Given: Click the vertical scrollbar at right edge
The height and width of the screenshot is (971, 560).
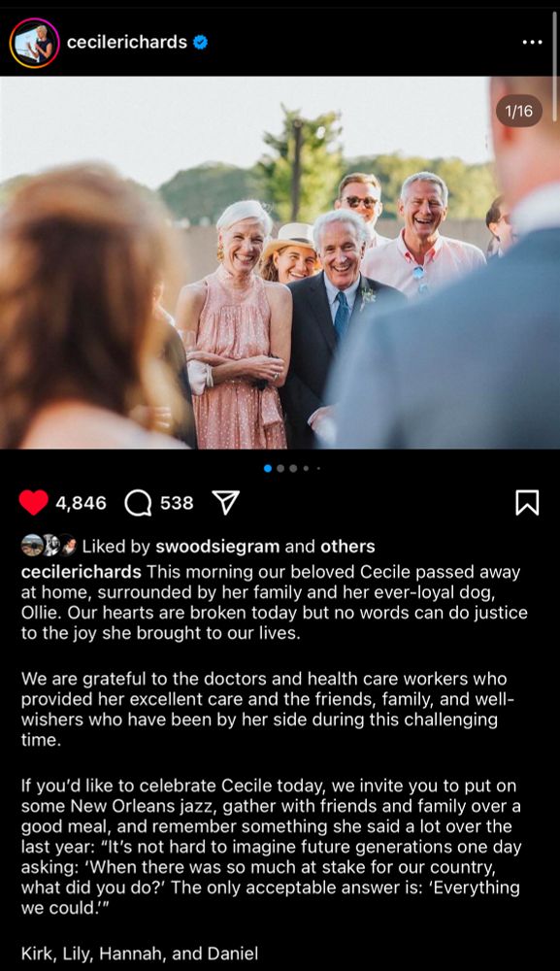Looking at the screenshot, I should (555, 44).
